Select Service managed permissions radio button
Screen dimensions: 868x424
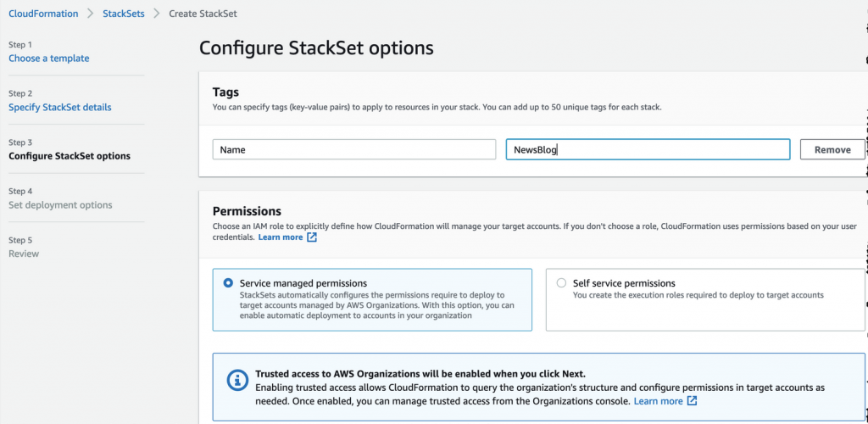[228, 283]
